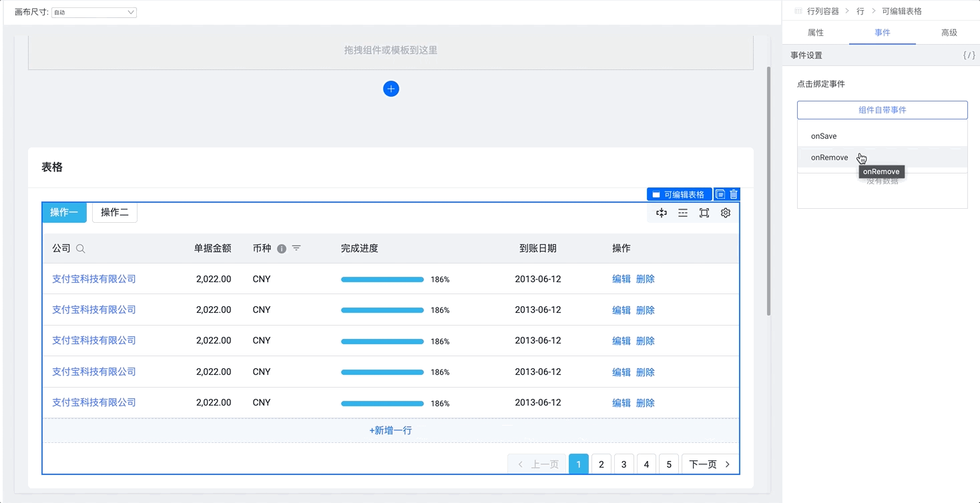Select the onRemove event option
Image resolution: width=980 pixels, height=503 pixels.
coord(883,157)
